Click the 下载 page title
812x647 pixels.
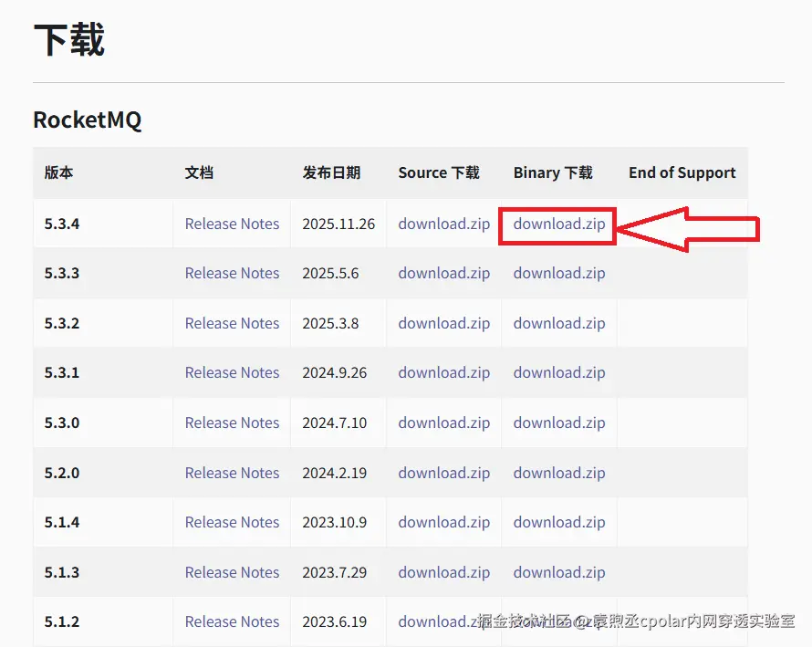click(x=68, y=39)
